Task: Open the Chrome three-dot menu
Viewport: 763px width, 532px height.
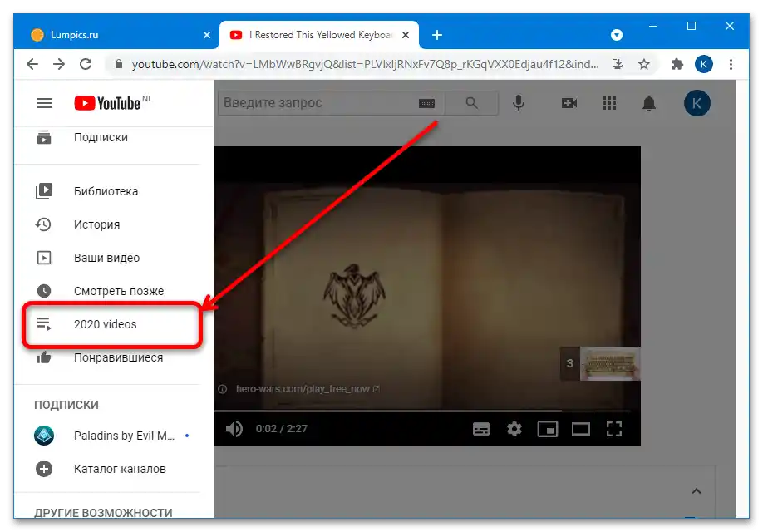Action: point(731,64)
